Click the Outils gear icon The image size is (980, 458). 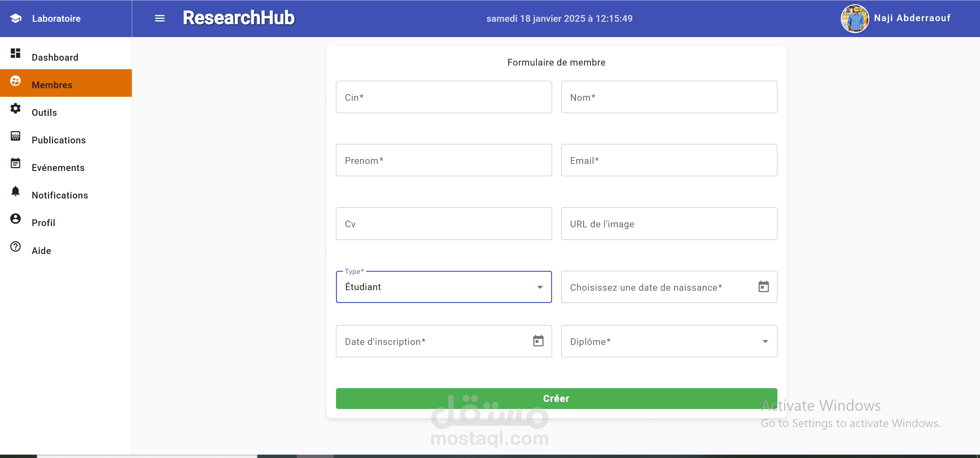(x=15, y=108)
